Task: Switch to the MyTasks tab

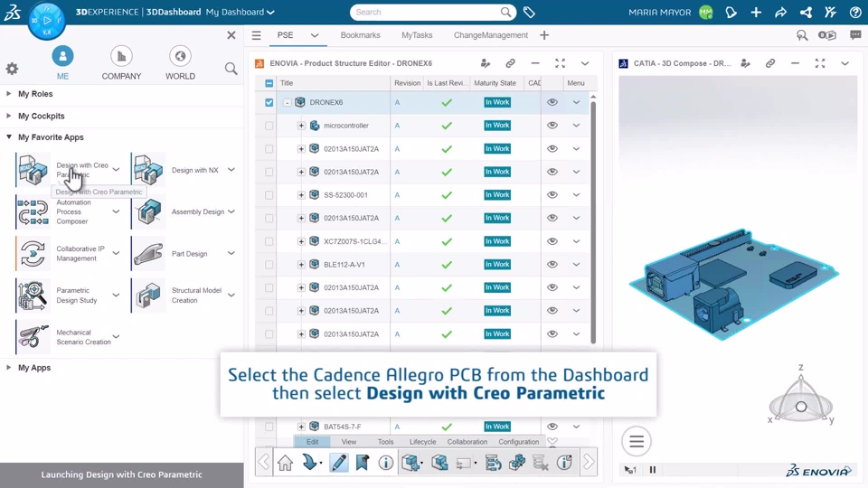Action: click(x=417, y=35)
